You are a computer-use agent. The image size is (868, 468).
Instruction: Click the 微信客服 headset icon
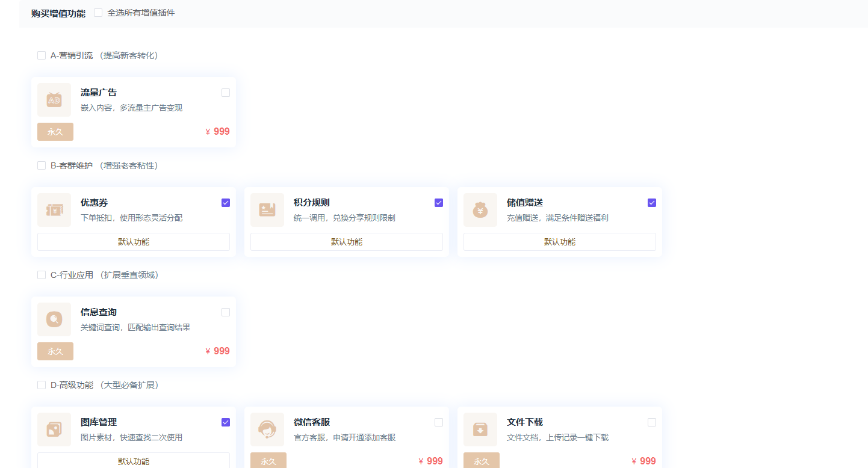pos(267,430)
